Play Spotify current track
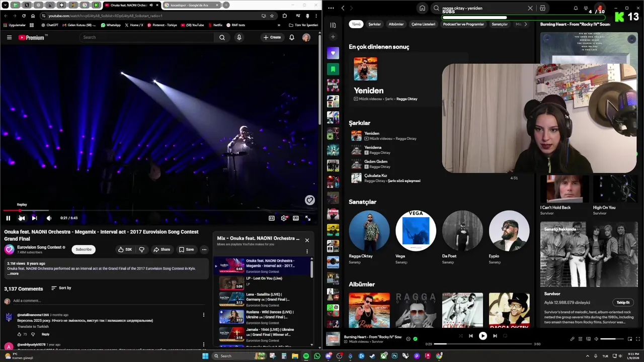Viewport: 644px width, 362px height. coord(482,336)
